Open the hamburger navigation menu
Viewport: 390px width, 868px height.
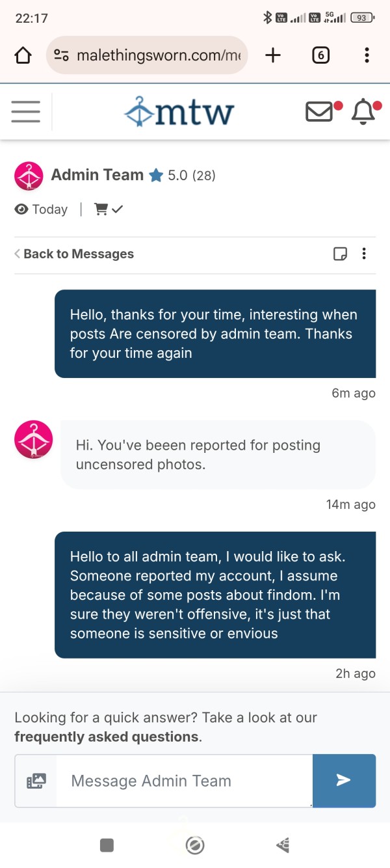tap(26, 112)
